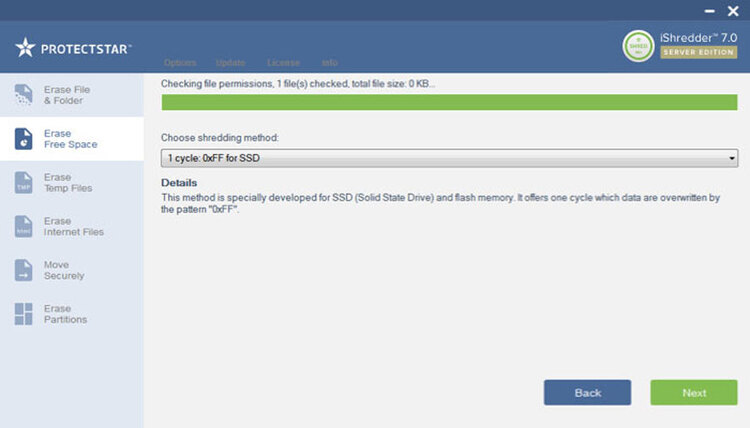750x428 pixels.
Task: Choose the Move Securely icon
Action: point(24,270)
